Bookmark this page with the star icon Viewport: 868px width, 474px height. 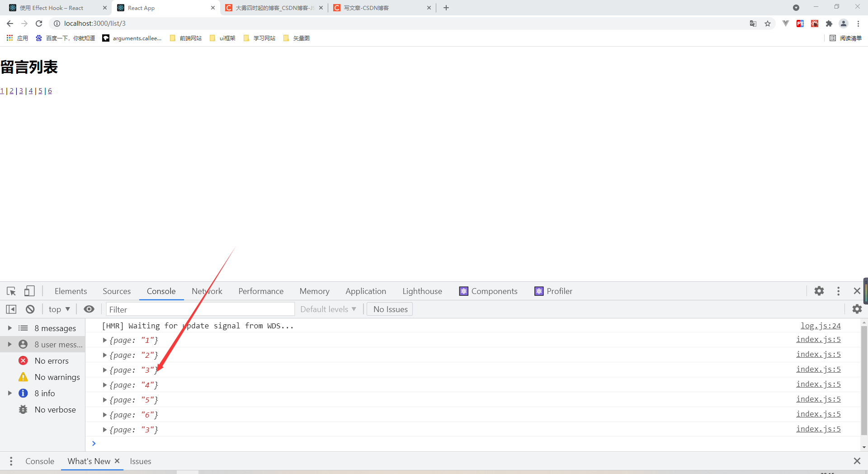768,24
